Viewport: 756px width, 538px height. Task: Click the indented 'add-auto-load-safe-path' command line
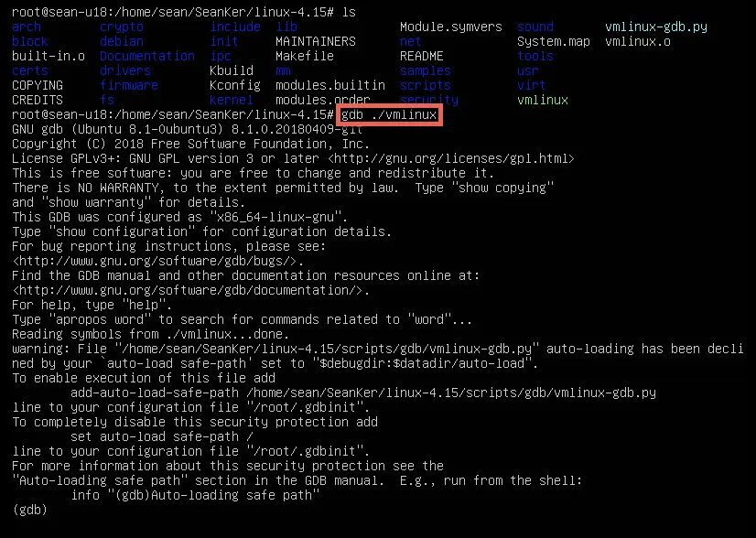click(363, 393)
